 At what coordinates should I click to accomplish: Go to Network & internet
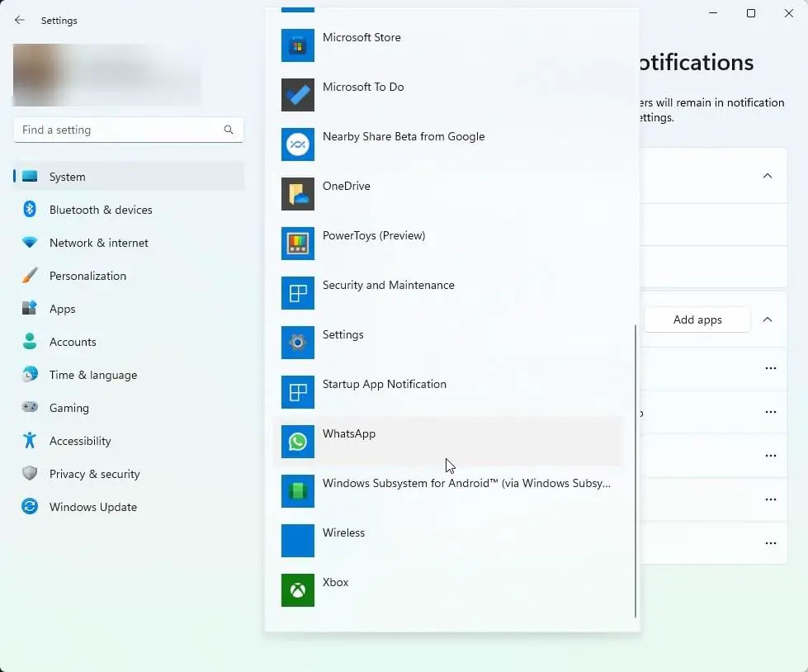(x=129, y=242)
